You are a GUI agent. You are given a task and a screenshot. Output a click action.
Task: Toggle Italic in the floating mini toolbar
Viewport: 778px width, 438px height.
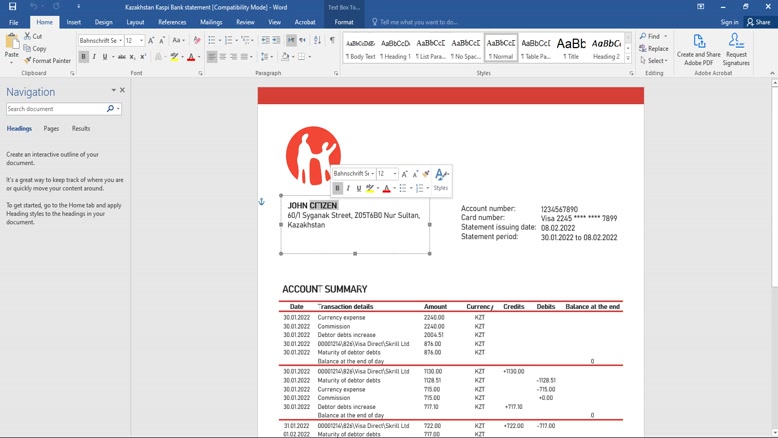(348, 188)
